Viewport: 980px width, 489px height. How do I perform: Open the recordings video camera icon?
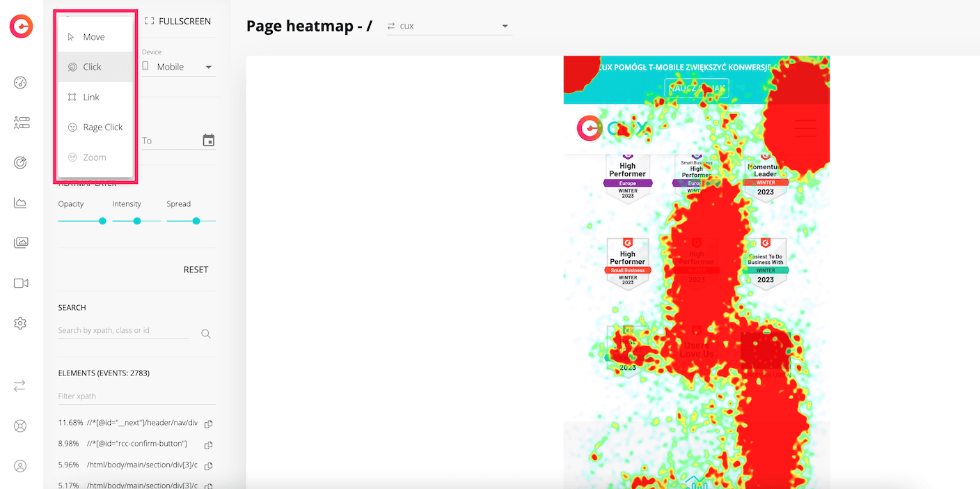(21, 283)
